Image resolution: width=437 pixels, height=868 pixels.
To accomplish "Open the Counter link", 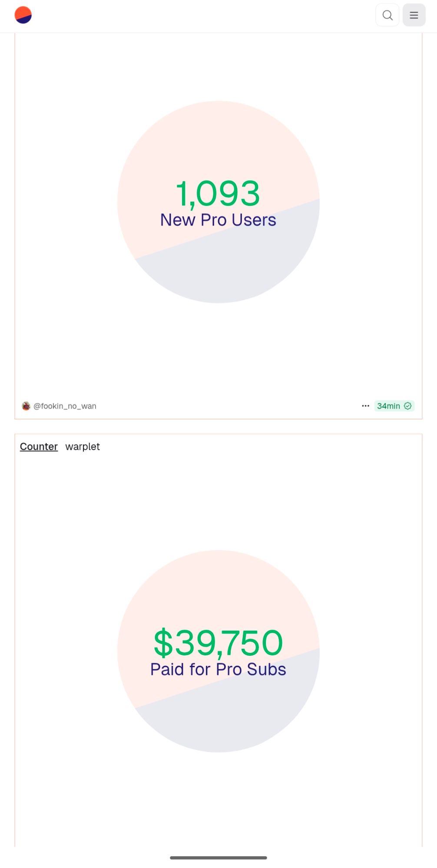I will (x=39, y=447).
